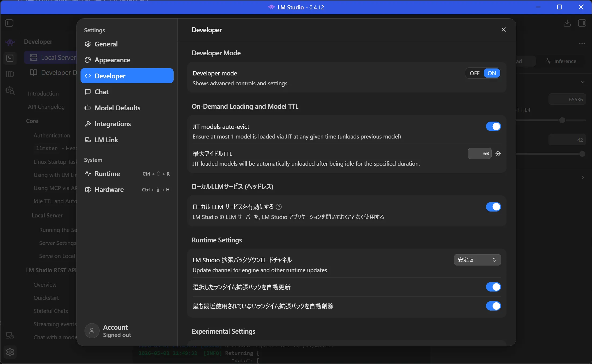Open Runtime system settings
Image resolution: width=592 pixels, height=364 pixels.
pyautogui.click(x=127, y=174)
